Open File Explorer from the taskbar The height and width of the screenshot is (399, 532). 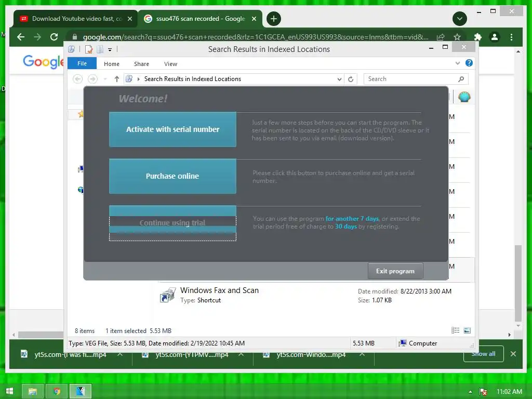click(x=33, y=392)
